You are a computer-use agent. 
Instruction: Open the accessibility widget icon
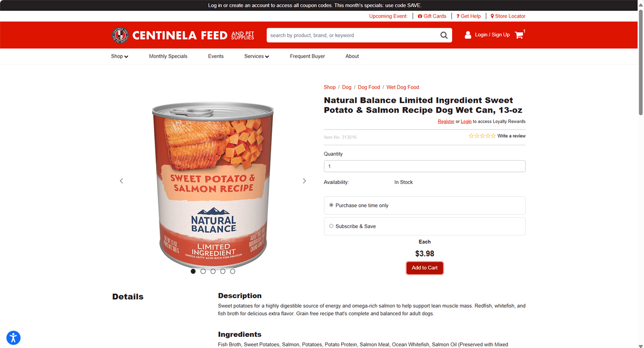[x=13, y=337]
